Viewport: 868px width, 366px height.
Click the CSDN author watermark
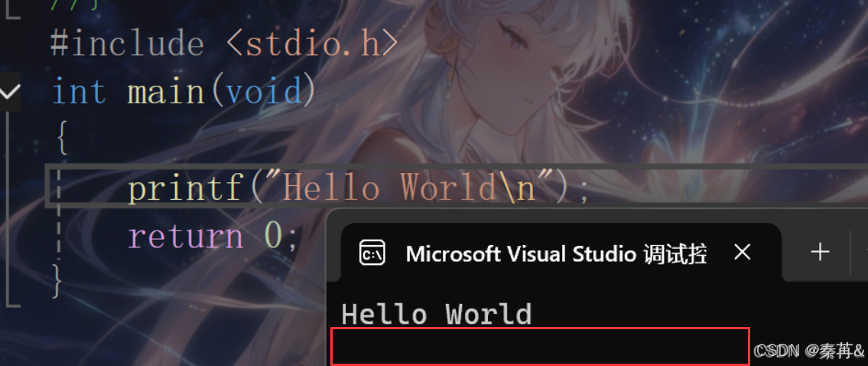tap(809, 350)
